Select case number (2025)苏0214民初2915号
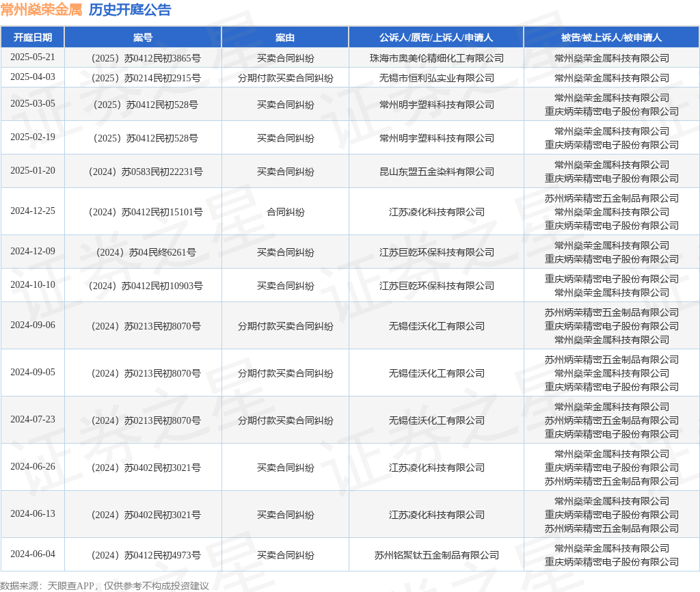The height and width of the screenshot is (592, 700). [144, 78]
